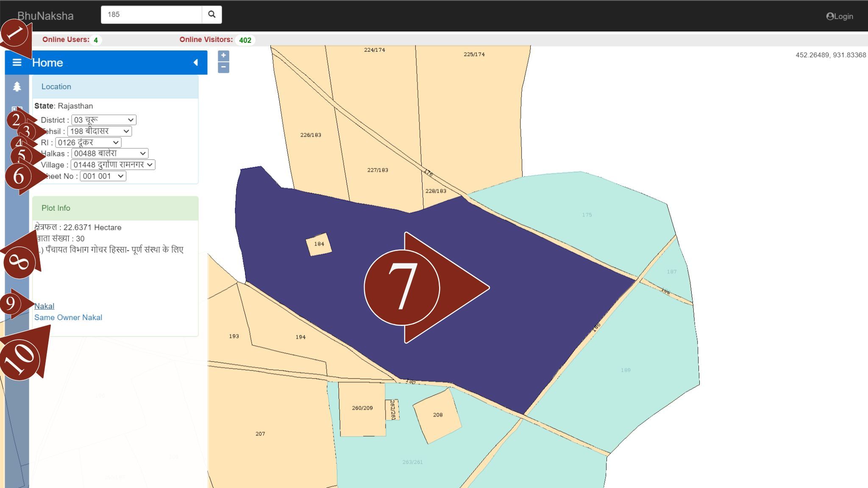868x488 pixels.
Task: Select plot 184 on the map
Action: click(x=319, y=244)
